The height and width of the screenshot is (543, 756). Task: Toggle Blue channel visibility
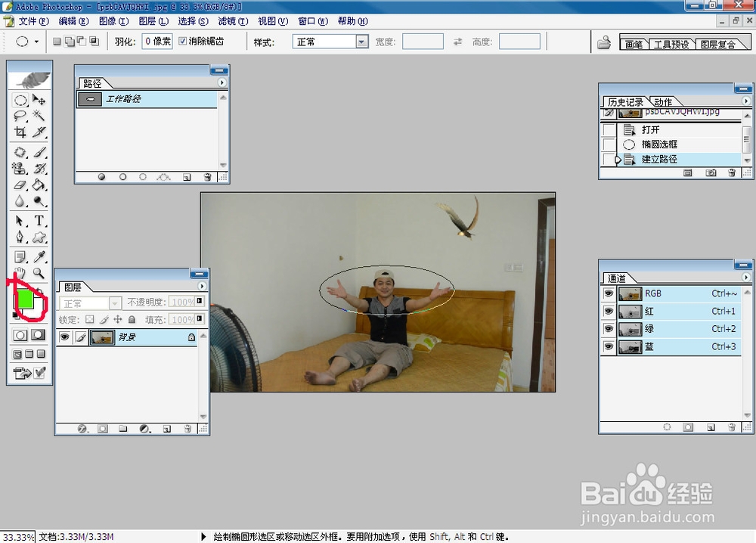tap(609, 346)
